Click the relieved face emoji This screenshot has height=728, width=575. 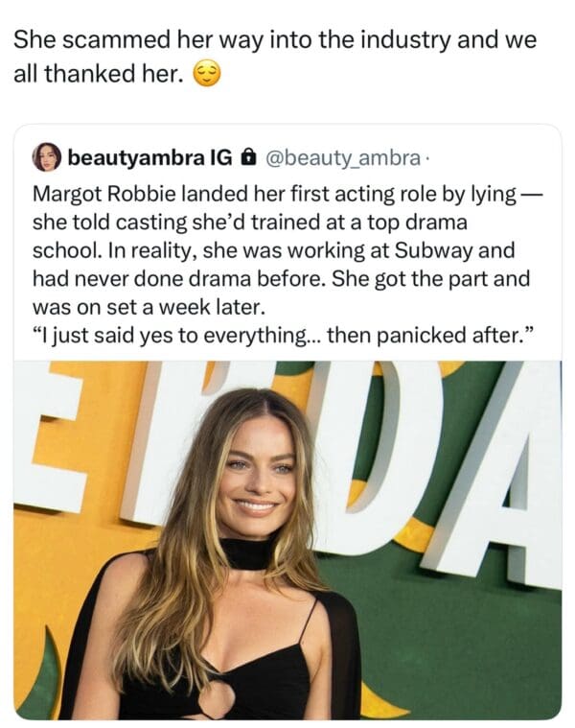click(205, 75)
